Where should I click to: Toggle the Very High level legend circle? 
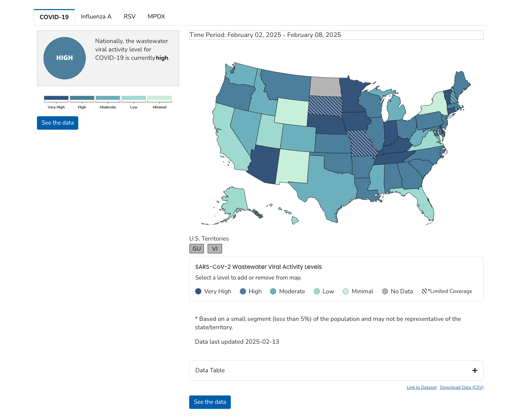point(198,291)
